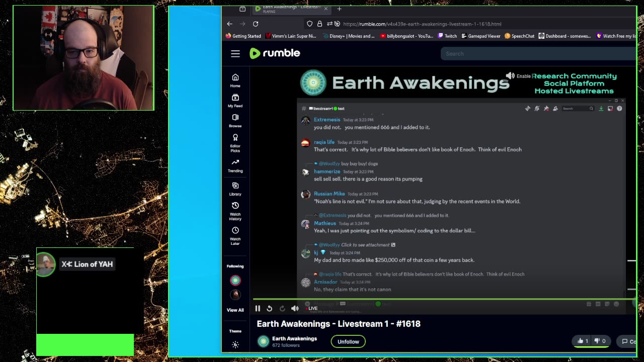This screenshot has width=644, height=362.
Task: Open Trending in the sidebar
Action: pyautogui.click(x=235, y=166)
